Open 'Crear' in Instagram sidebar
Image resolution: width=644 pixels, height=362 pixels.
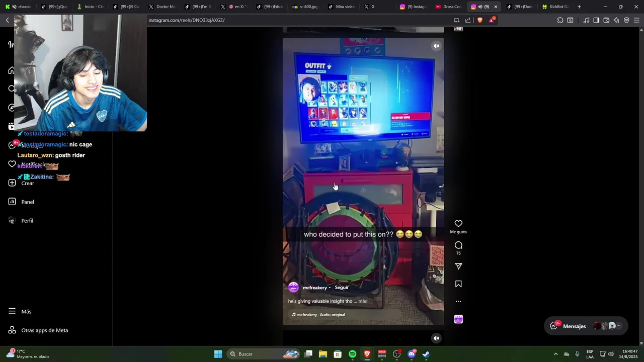(x=21, y=183)
